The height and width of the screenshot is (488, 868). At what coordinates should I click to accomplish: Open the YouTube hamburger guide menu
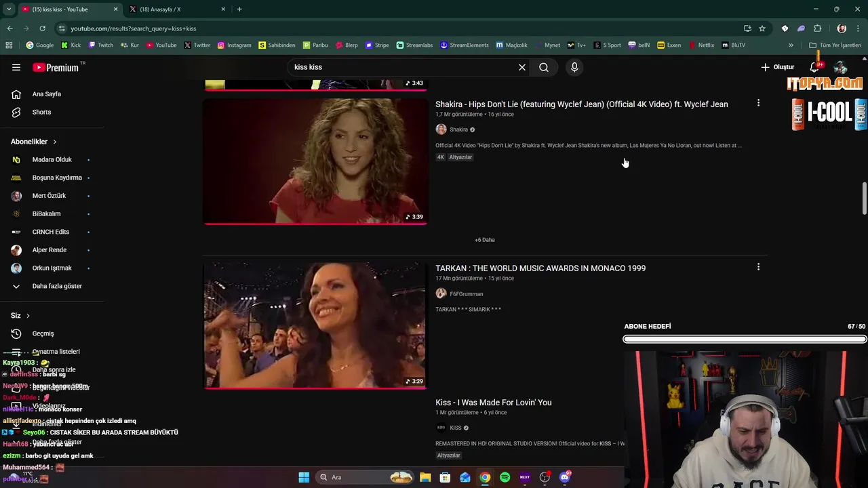pyautogui.click(x=16, y=67)
